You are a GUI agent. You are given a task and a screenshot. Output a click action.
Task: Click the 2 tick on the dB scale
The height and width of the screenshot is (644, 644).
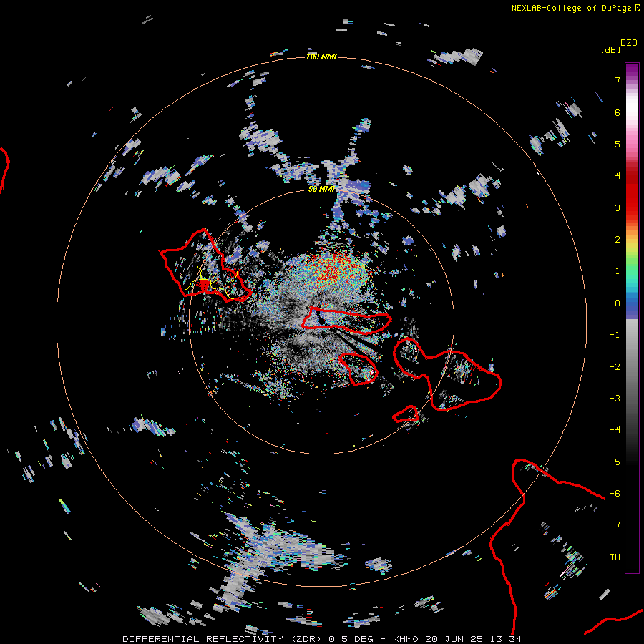(618, 240)
